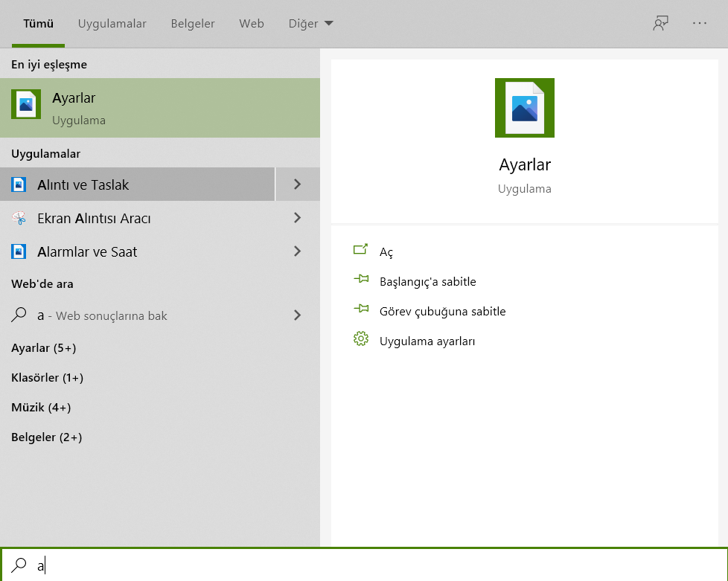728x581 pixels.
Task: Show Müzik (4+) results group
Action: [41, 407]
